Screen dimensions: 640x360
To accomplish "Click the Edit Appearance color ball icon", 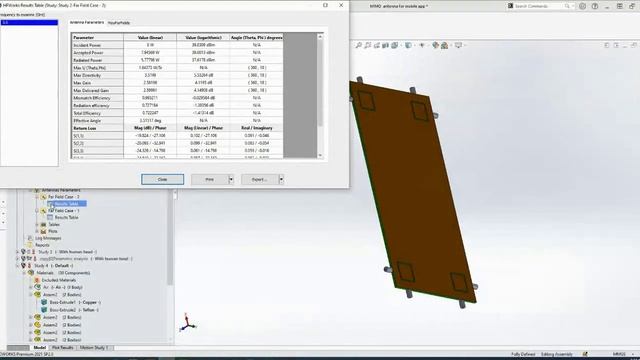I will tap(435, 45).
